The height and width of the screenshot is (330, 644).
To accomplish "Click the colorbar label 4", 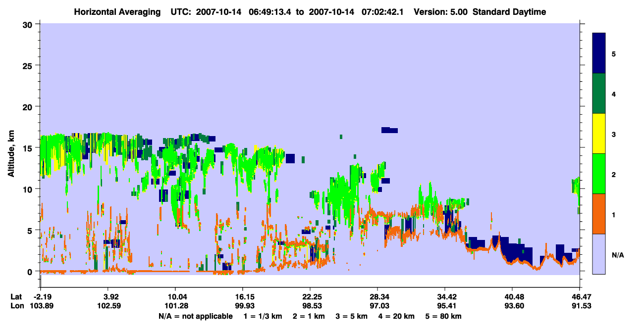I will 613,94.
